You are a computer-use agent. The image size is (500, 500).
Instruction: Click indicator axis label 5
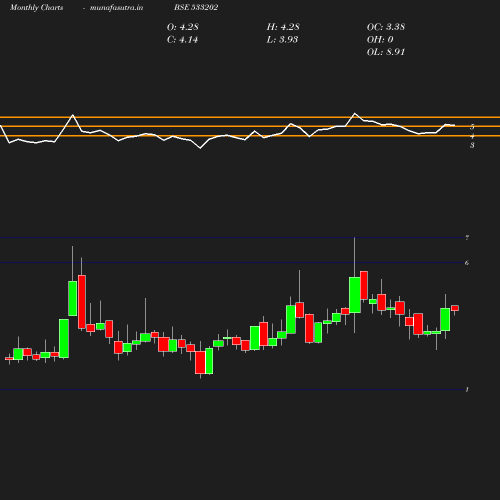472,127
